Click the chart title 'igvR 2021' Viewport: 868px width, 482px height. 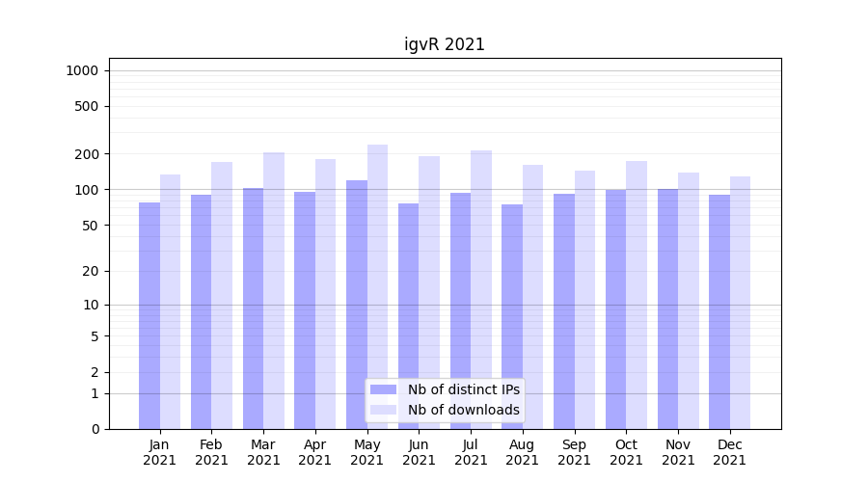445,44
